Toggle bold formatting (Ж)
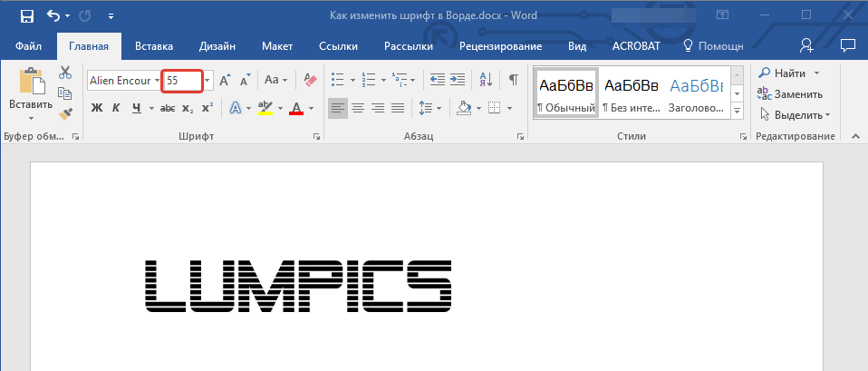This screenshot has width=868, height=371. (97, 109)
